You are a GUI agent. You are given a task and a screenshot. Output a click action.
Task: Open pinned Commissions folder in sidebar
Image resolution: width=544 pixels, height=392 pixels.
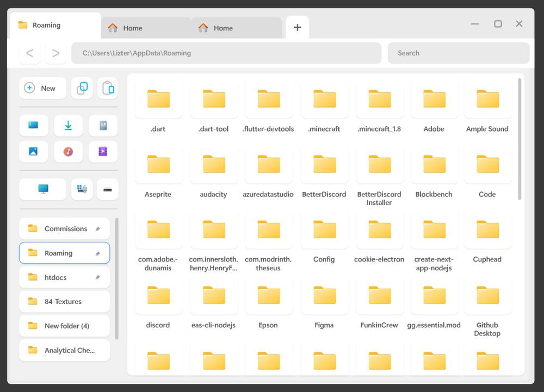pos(65,229)
